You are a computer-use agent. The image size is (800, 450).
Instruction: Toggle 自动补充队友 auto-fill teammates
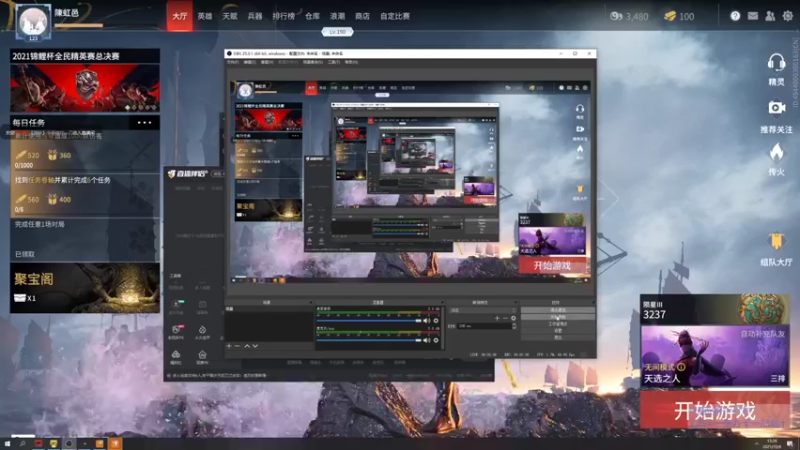click(x=762, y=334)
